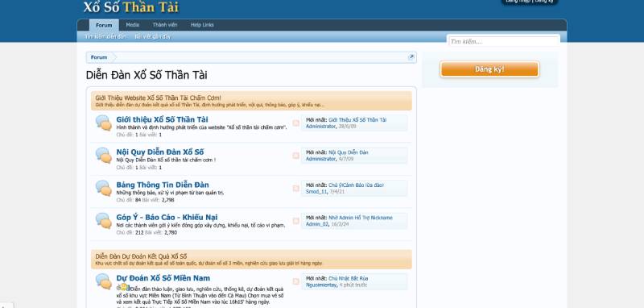Open forum icon beside Bảng Thông Tin Diễn Đàn

[104, 188]
